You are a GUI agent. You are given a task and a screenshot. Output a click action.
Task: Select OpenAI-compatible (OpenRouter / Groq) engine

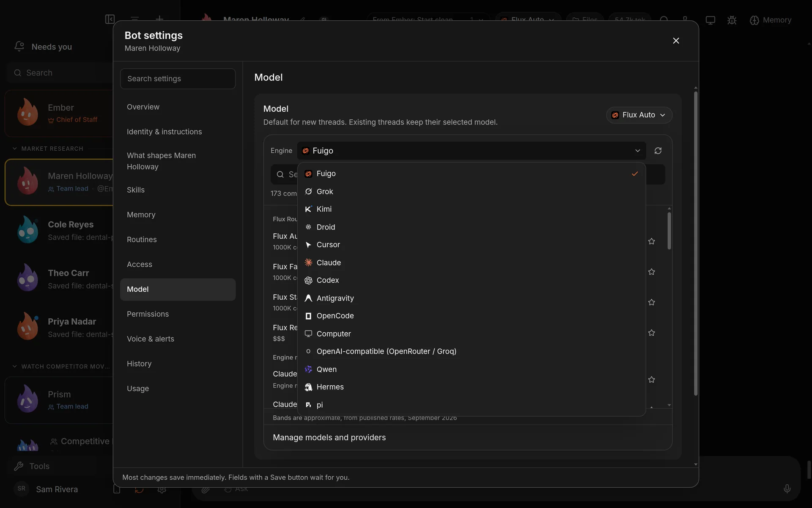click(471, 351)
